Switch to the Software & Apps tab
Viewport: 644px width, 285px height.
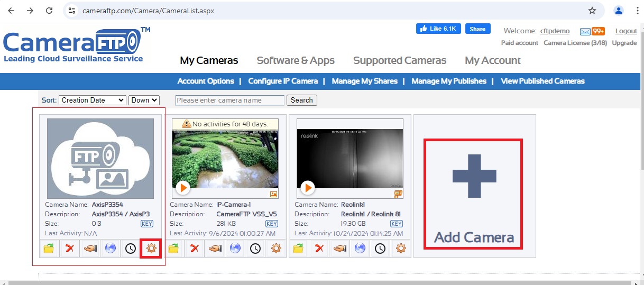[296, 60]
